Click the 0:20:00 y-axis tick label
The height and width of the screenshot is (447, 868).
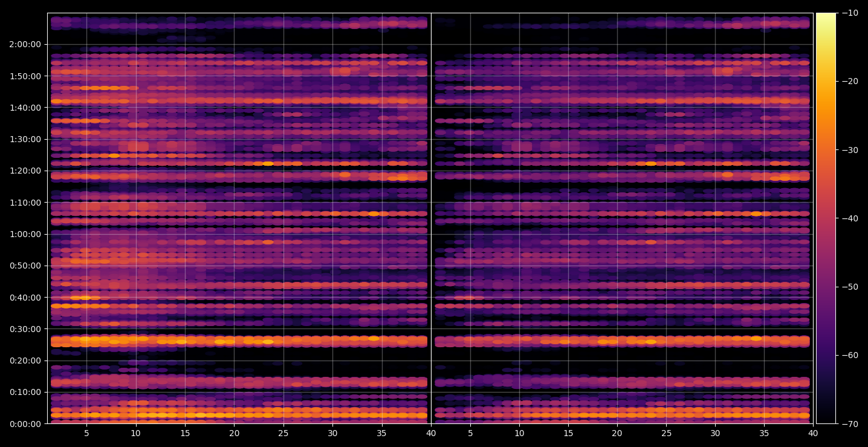[x=25, y=361]
